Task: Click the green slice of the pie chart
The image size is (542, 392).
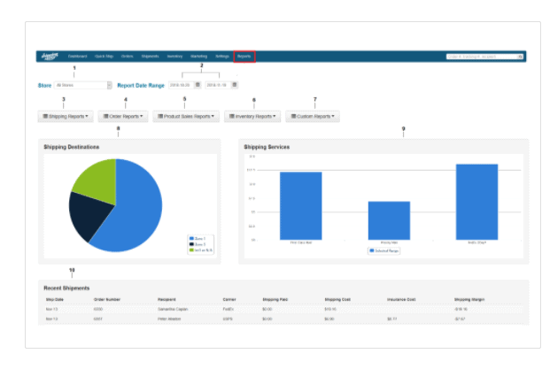Action: tap(98, 183)
